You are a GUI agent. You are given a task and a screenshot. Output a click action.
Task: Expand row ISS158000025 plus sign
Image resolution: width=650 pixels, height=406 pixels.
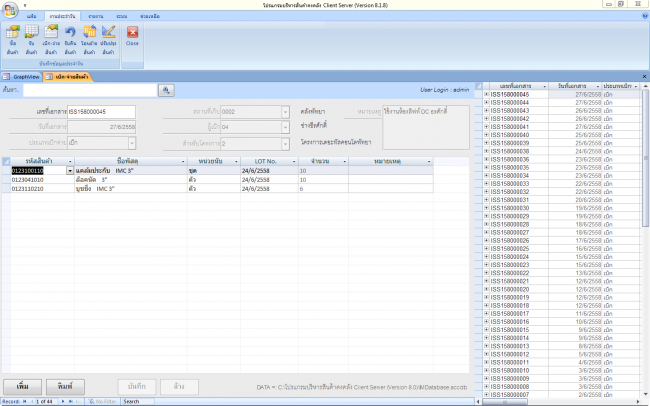click(x=486, y=248)
